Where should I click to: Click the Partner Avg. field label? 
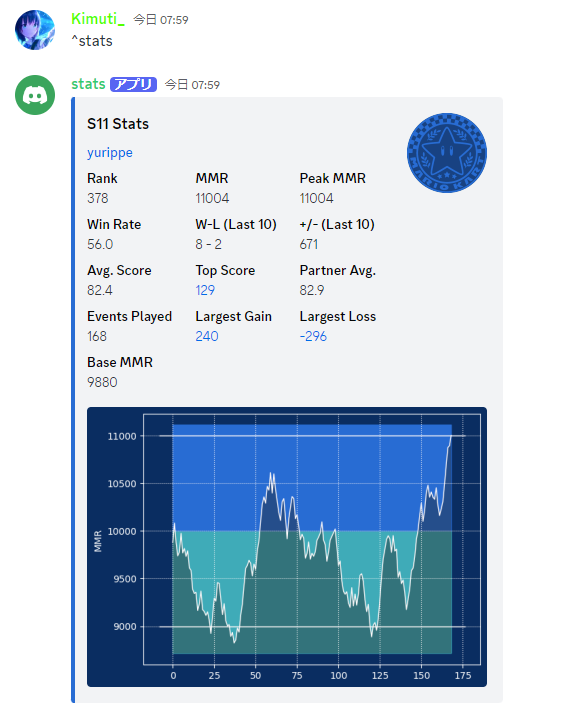pyautogui.click(x=338, y=270)
